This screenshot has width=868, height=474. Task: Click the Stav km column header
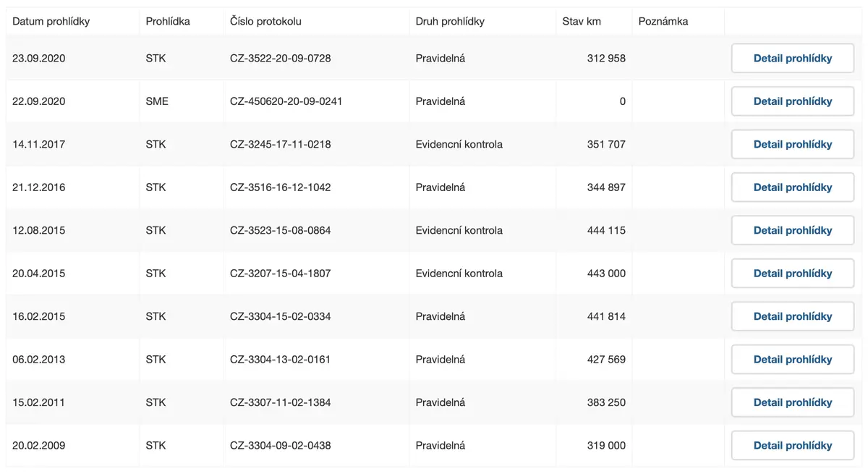(582, 22)
